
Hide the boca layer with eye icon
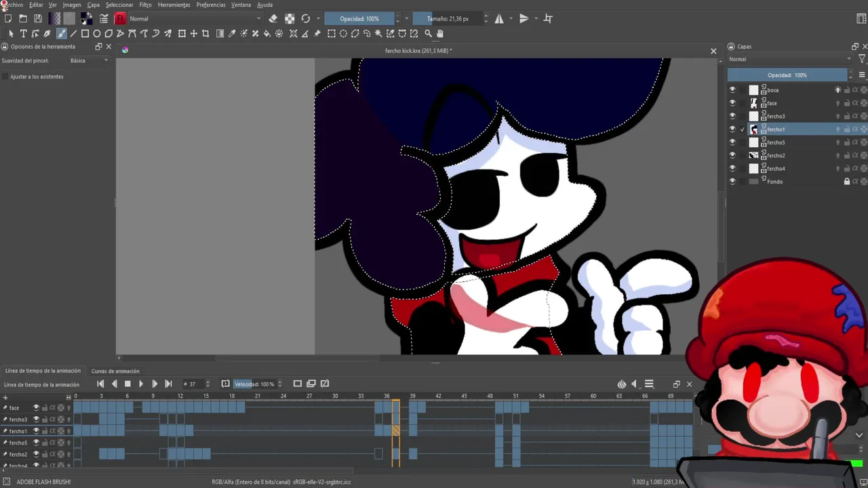732,89
